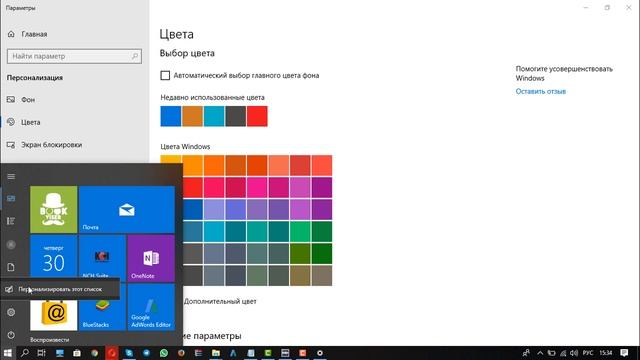640x360 pixels.
Task: Open Documents icon in Start rail
Action: pyautogui.click(x=11, y=267)
